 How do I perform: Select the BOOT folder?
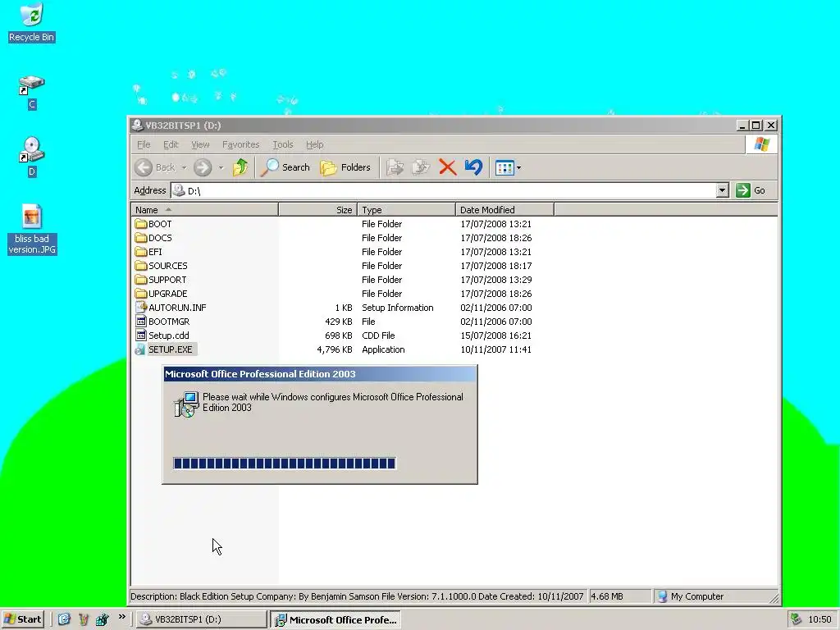(153, 224)
